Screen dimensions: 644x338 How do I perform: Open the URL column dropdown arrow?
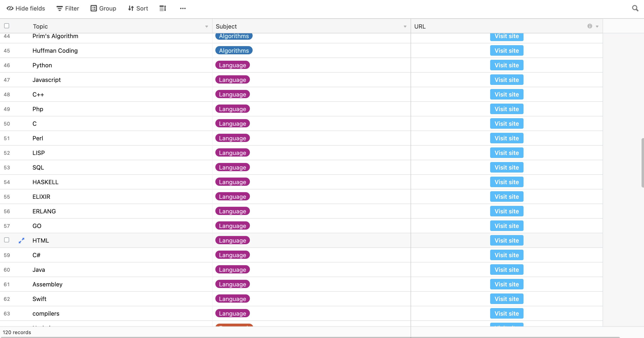click(x=597, y=26)
